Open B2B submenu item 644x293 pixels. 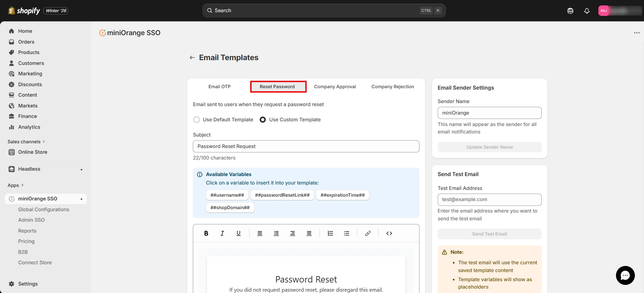click(x=23, y=252)
